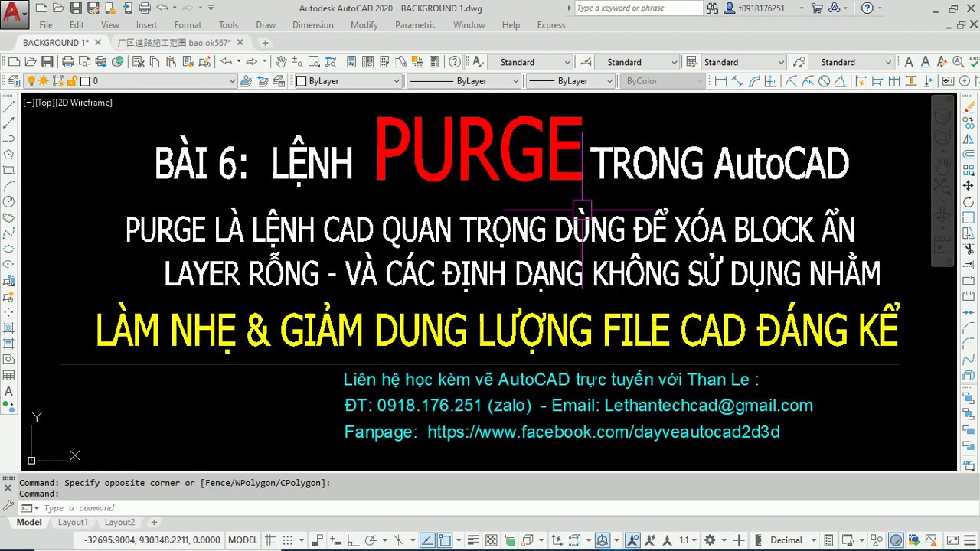Image resolution: width=980 pixels, height=551 pixels.
Task: Open the Multileader Style Standard dropdown
Action: [851, 62]
